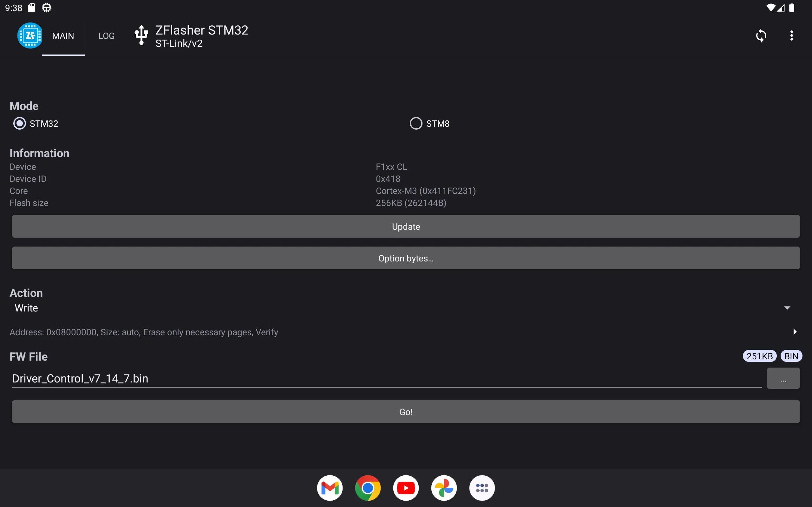This screenshot has height=507, width=812.
Task: Select the STM8 mode radio button
Action: point(415,123)
